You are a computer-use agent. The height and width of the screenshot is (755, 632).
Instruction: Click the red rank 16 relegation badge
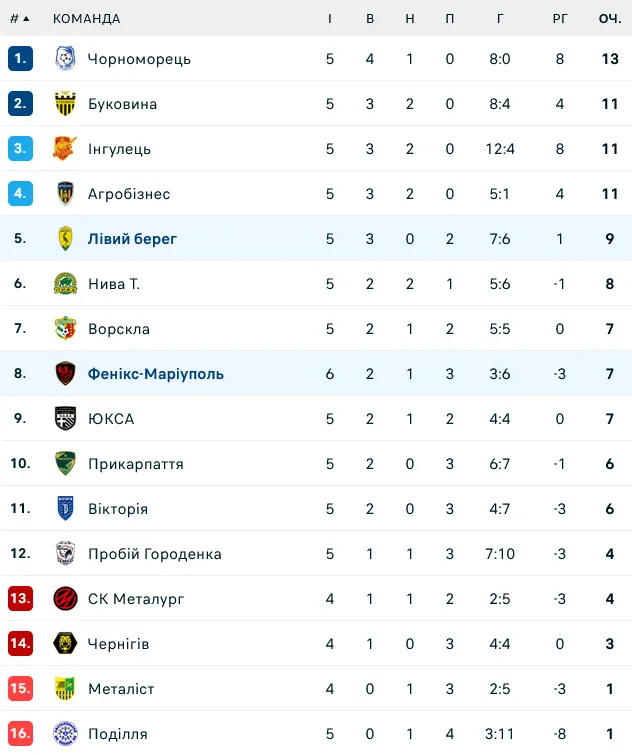(x=20, y=733)
